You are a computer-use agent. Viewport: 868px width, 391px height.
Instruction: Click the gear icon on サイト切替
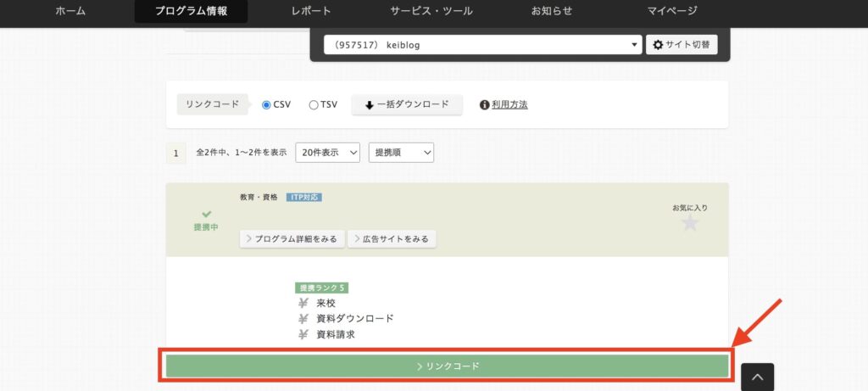(658, 45)
